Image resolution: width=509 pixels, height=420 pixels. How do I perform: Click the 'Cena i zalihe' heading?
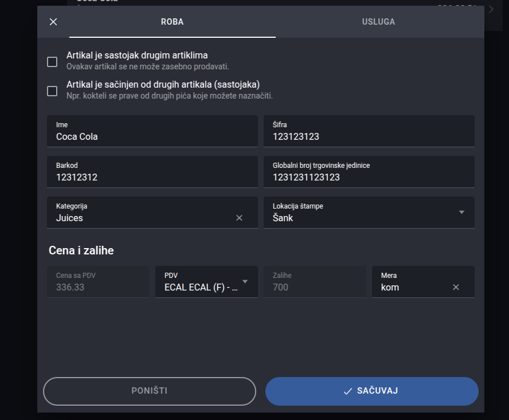[81, 250]
